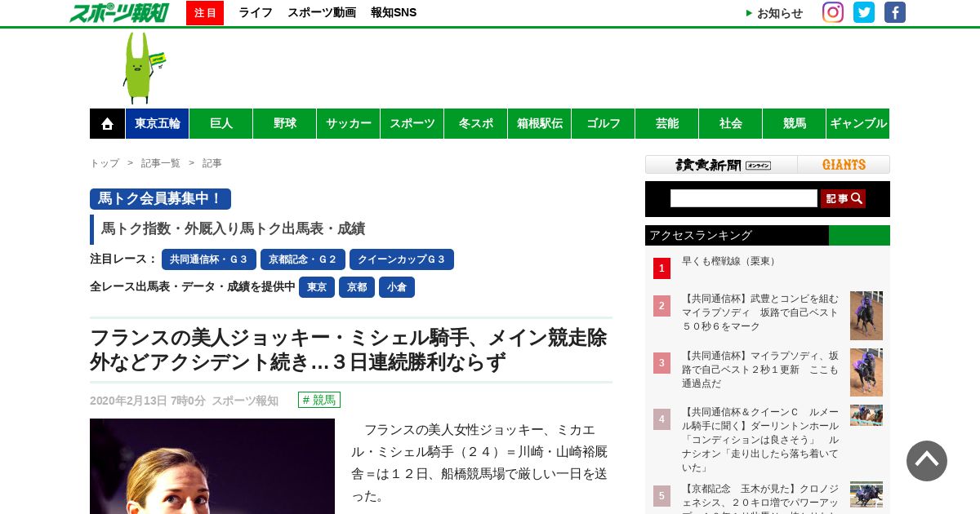This screenshot has height=514, width=980.
Task: Go to ギャンブル section
Action: tap(858, 123)
